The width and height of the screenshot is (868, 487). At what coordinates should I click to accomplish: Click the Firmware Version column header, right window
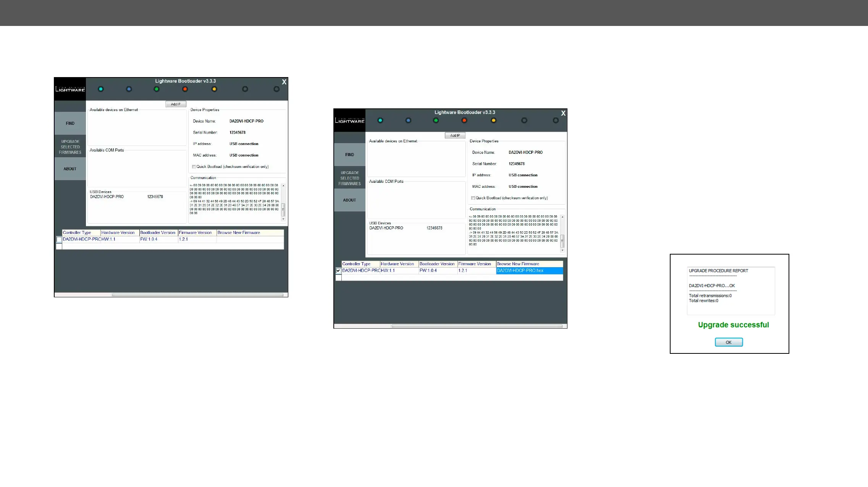[x=477, y=264]
